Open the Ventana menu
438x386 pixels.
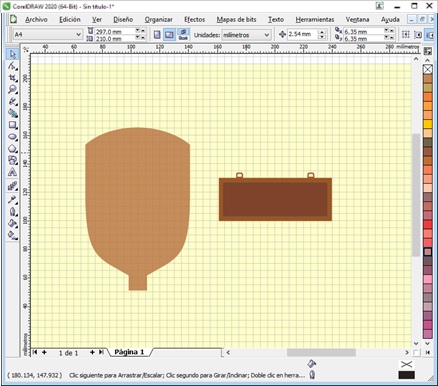point(357,19)
